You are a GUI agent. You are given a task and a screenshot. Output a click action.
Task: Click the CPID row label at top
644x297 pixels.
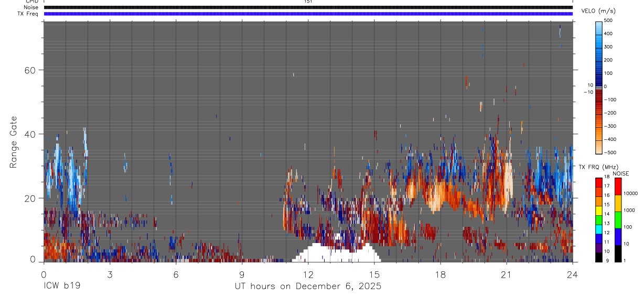pyautogui.click(x=31, y=2)
